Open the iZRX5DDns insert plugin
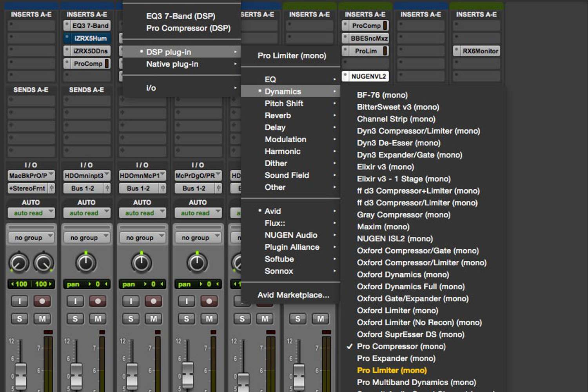This screenshot has height=392, width=588. [x=87, y=51]
